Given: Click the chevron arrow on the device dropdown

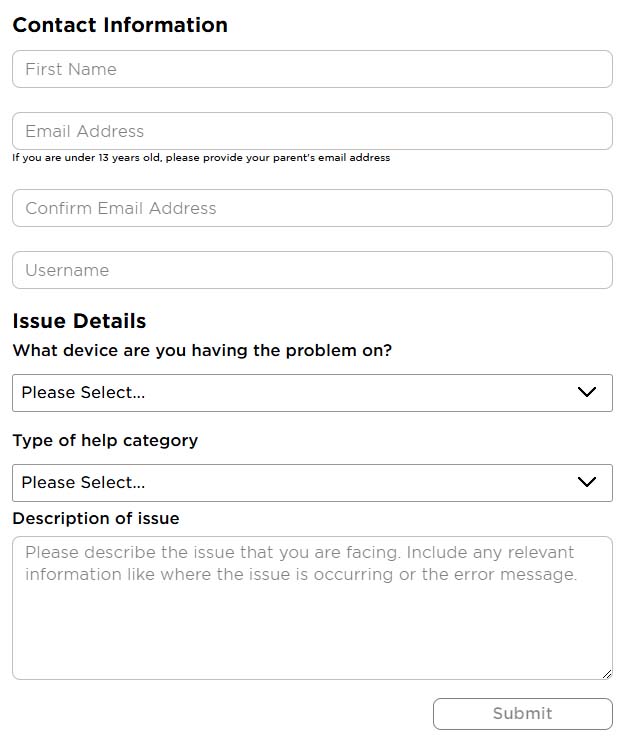Looking at the screenshot, I should coord(587,392).
